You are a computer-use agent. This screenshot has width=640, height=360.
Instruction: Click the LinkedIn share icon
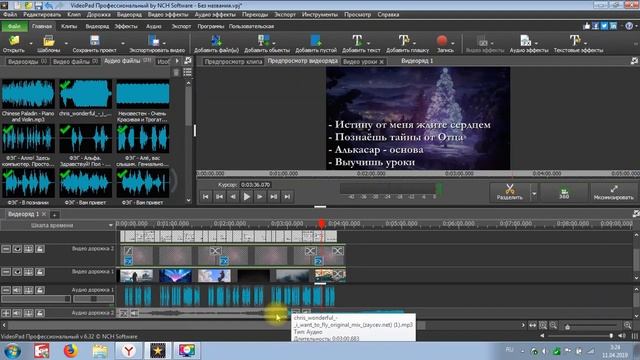pos(613,26)
